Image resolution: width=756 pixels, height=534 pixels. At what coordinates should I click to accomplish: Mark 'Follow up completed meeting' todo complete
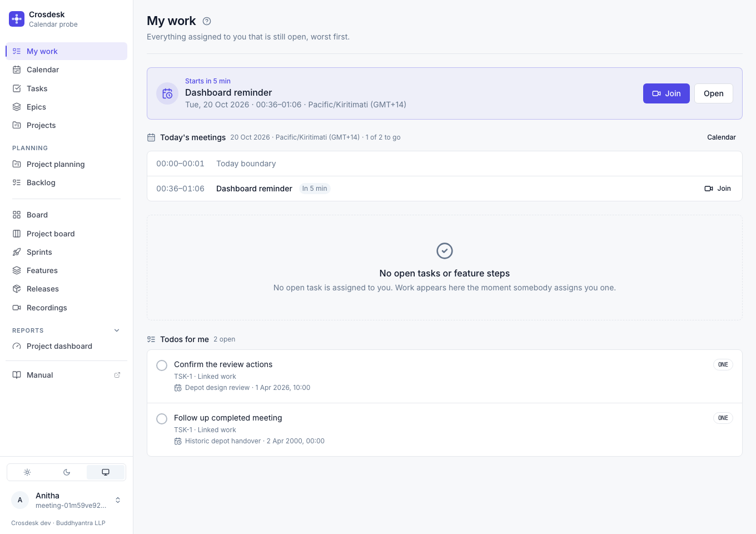click(x=162, y=419)
